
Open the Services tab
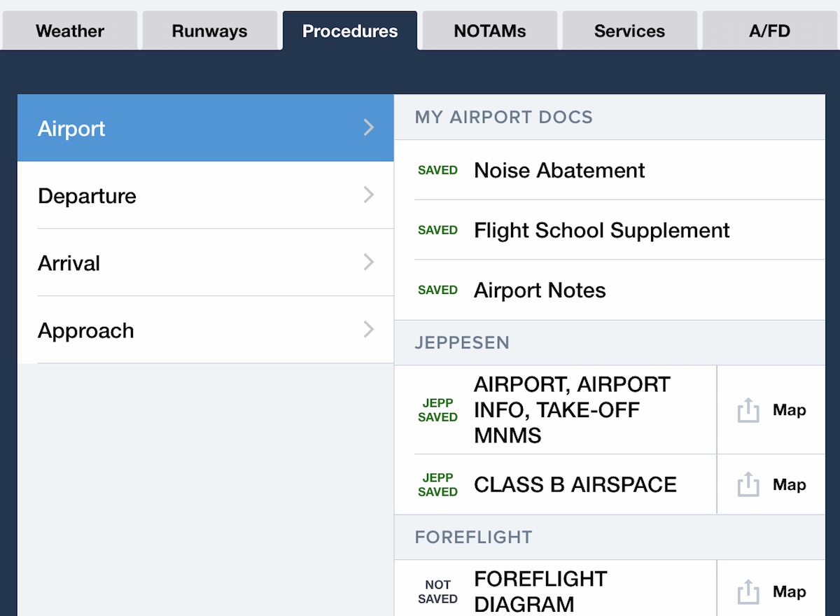pos(630,31)
